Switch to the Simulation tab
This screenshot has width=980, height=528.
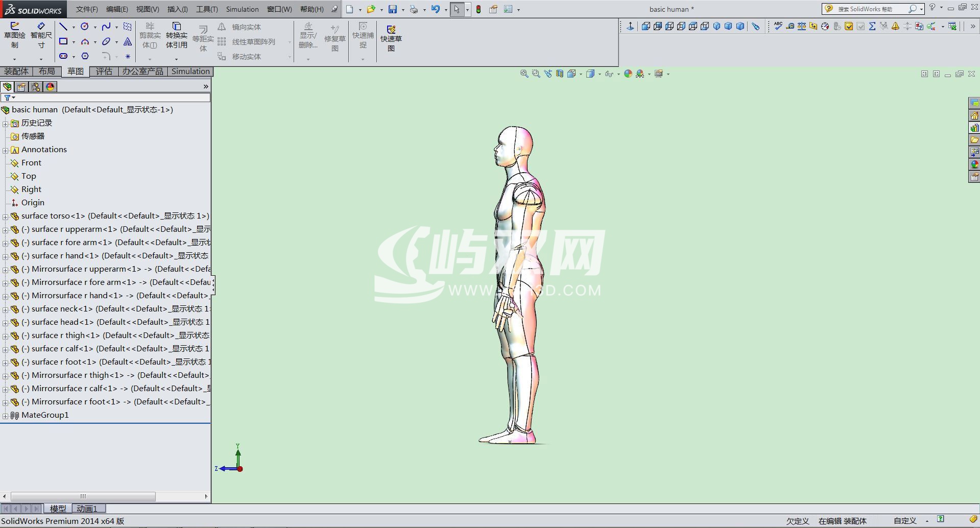click(190, 71)
